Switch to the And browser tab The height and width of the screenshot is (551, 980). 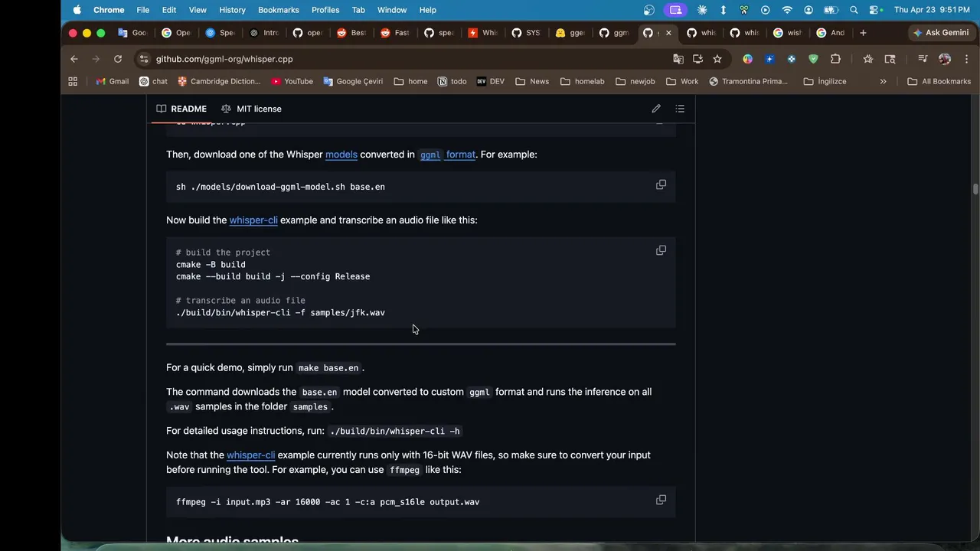tap(831, 33)
